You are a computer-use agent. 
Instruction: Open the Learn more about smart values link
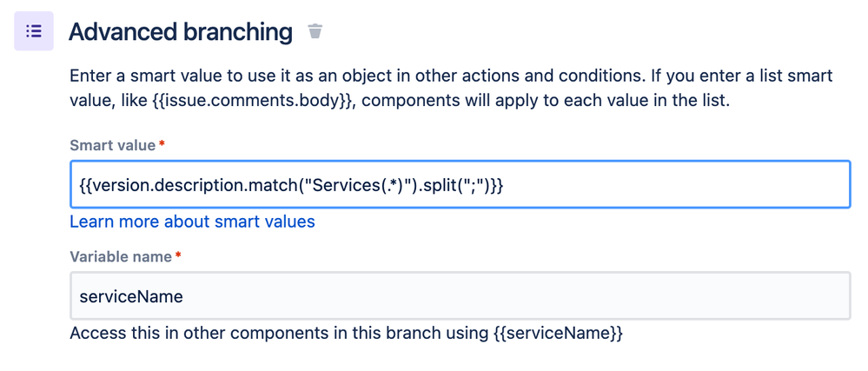click(x=192, y=222)
